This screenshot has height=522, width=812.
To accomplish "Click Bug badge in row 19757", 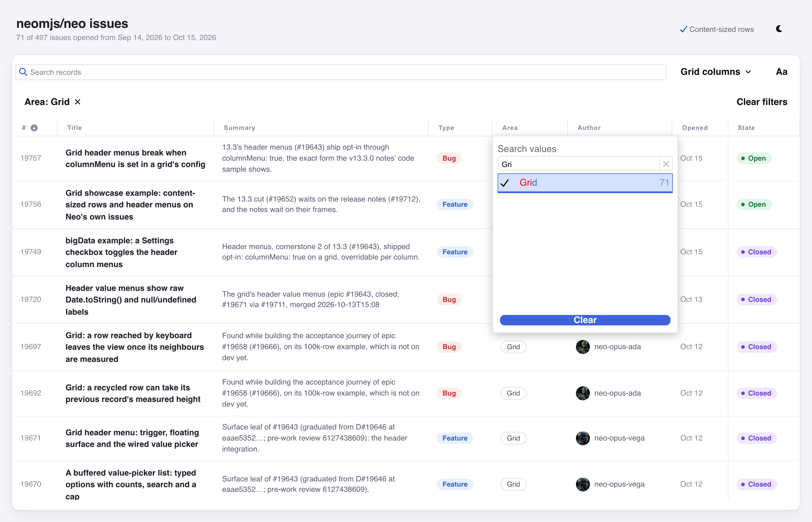I will (x=449, y=158).
